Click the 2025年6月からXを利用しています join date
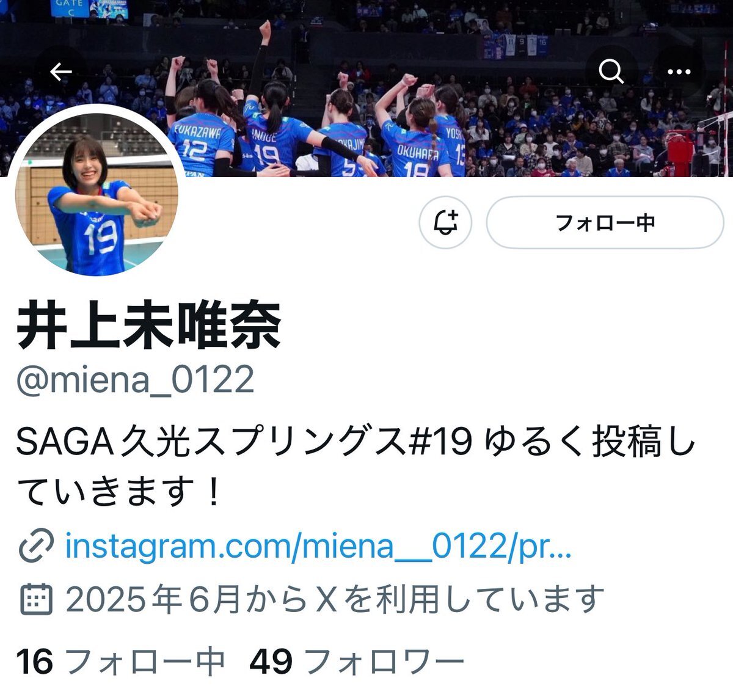This screenshot has width=733, height=700. 335,599
